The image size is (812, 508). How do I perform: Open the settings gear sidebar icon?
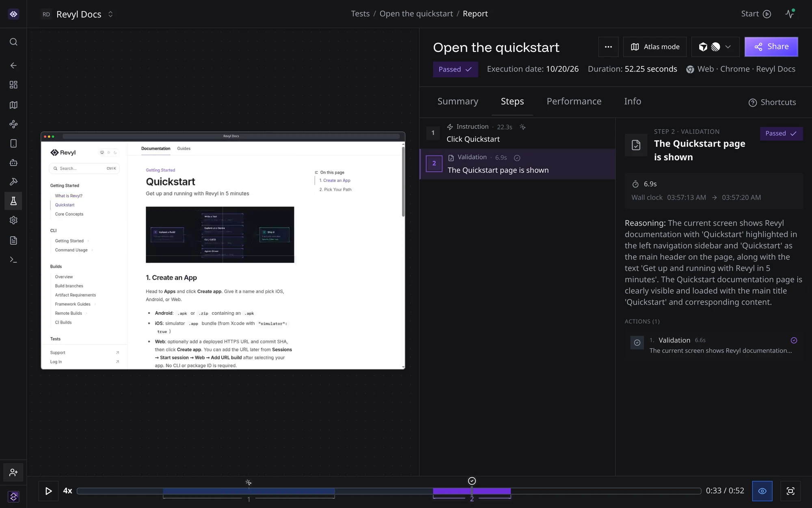[13, 220]
